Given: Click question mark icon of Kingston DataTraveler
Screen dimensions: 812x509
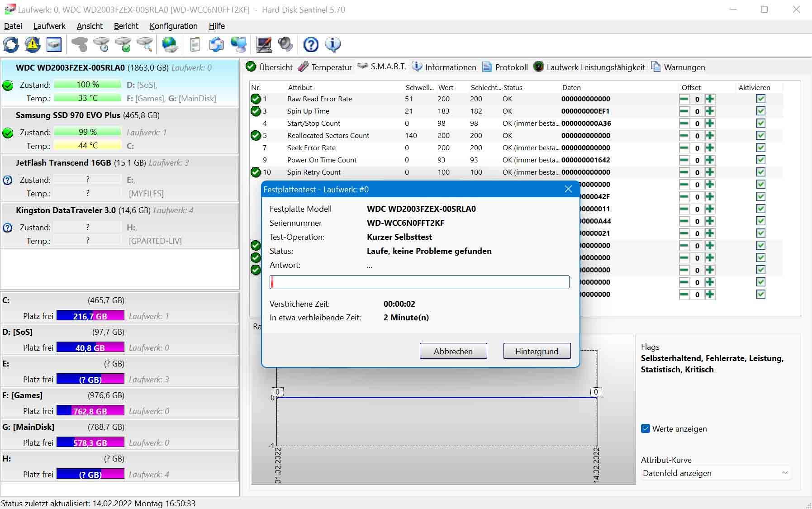Looking at the screenshot, I should click(x=8, y=228).
